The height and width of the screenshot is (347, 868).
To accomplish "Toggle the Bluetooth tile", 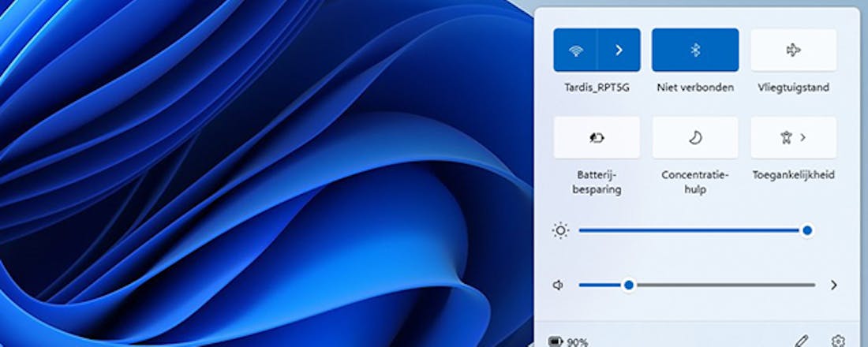I will click(695, 50).
